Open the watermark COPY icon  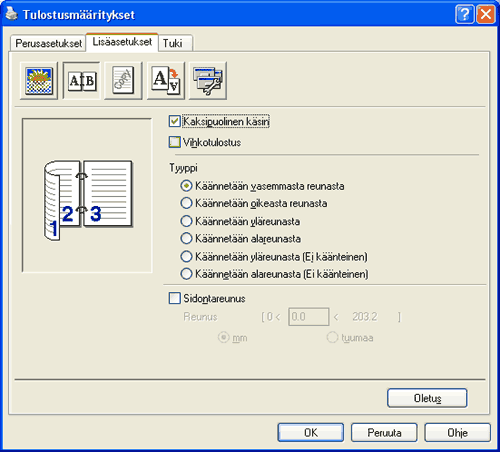click(123, 81)
